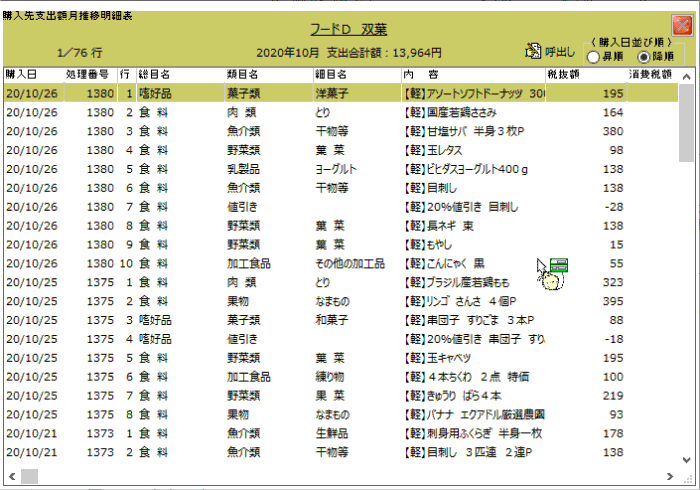700x490 pixels.
Task: Select row 長ネギ 束
Action: (x=341, y=226)
